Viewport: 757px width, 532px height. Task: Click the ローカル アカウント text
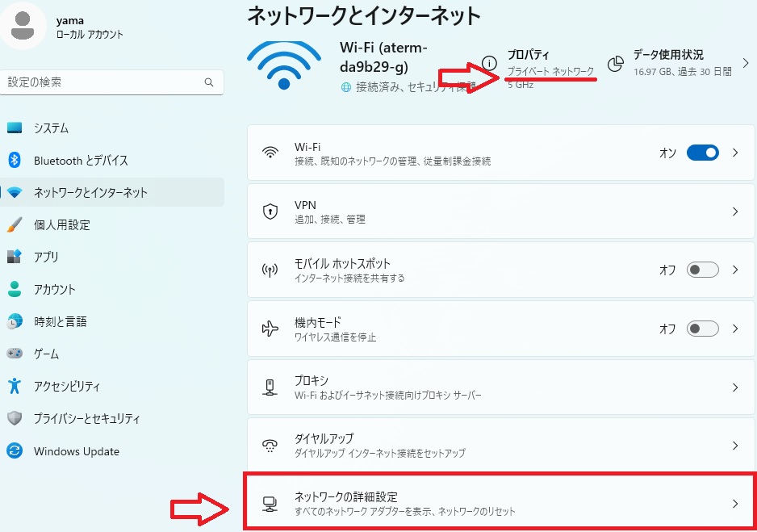point(90,35)
